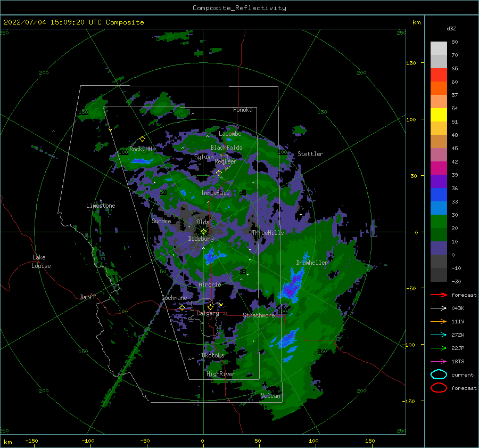Click the blue echo cell below RockyMH
479x448 pixels.
point(141,161)
